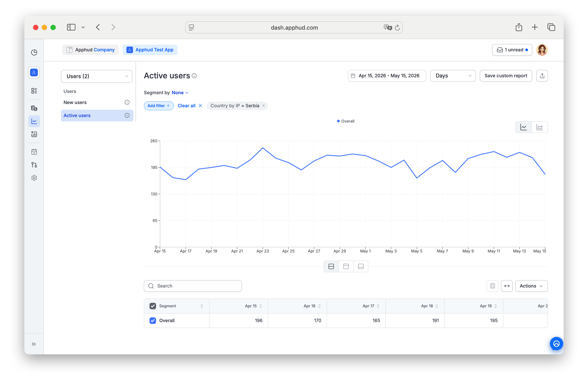The image size is (588, 387).
Task: Open the bar chart reports sidebar icon
Action: 34,134
